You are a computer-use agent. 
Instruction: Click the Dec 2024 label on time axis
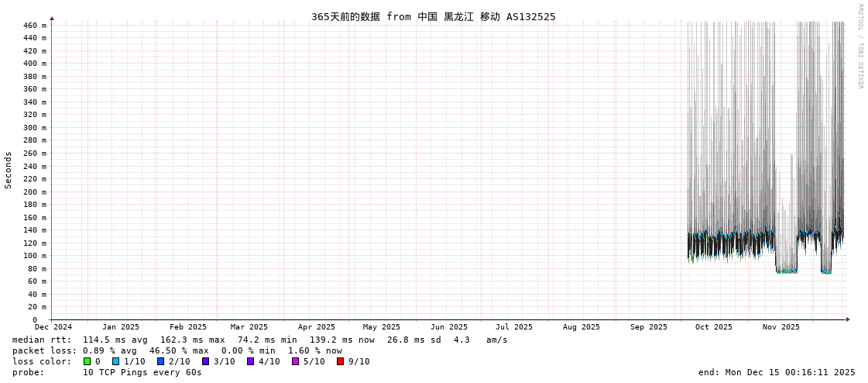click(x=53, y=327)
